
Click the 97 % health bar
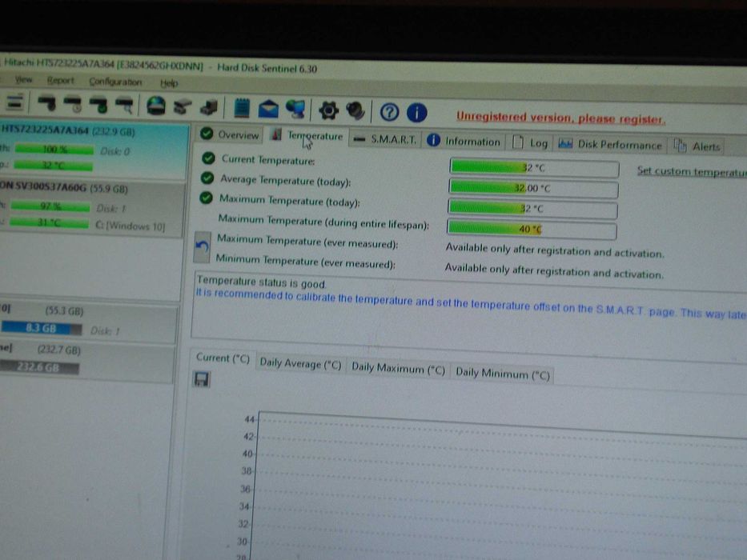50,206
